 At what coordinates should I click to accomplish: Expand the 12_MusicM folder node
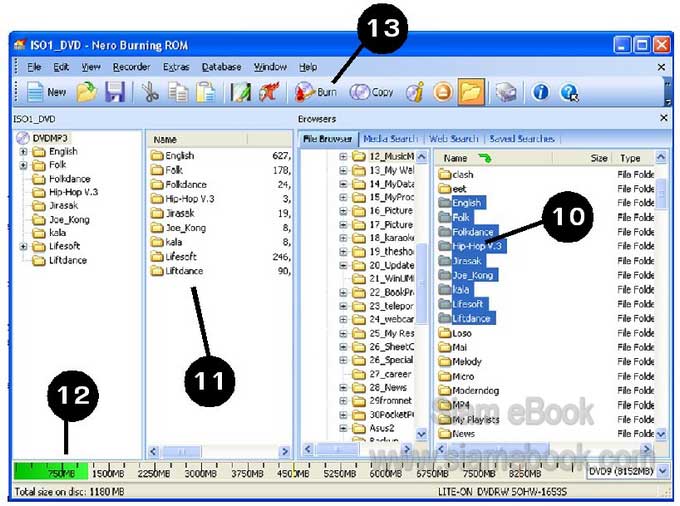click(343, 157)
